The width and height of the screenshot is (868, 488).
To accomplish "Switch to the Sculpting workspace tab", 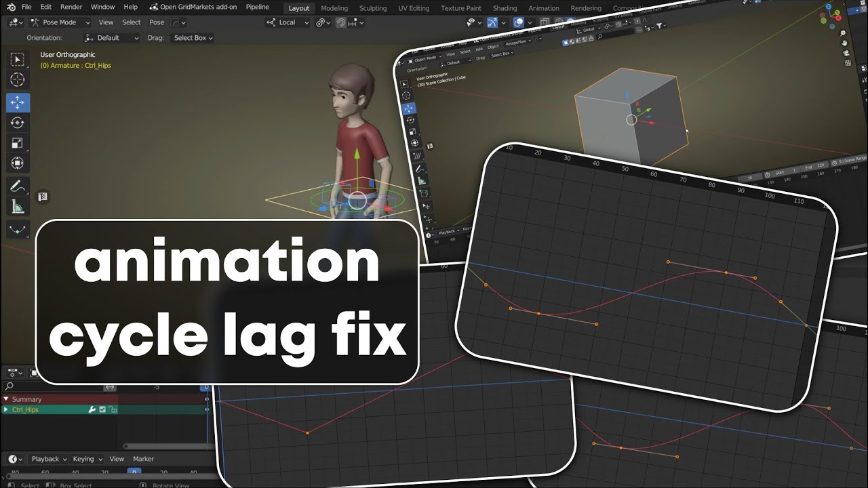I will click(373, 8).
